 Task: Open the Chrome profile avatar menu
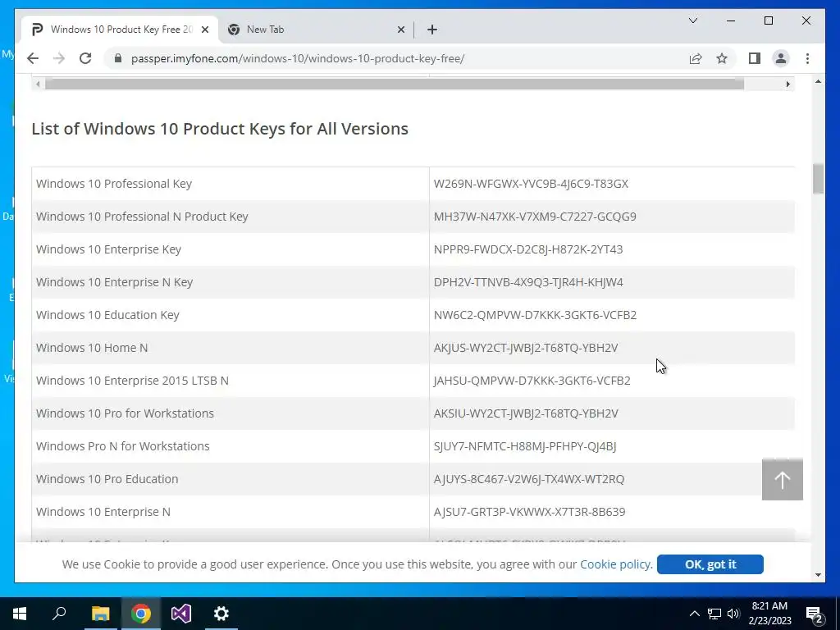click(x=781, y=58)
